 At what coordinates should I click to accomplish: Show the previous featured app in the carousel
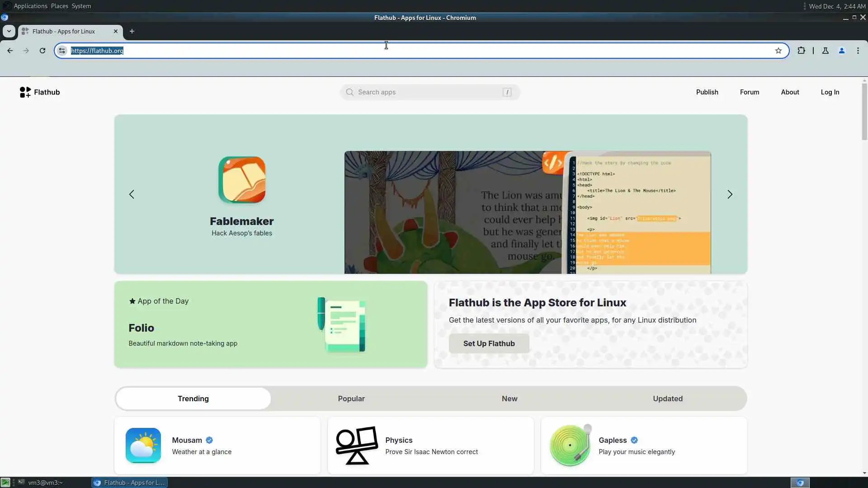[132, 194]
